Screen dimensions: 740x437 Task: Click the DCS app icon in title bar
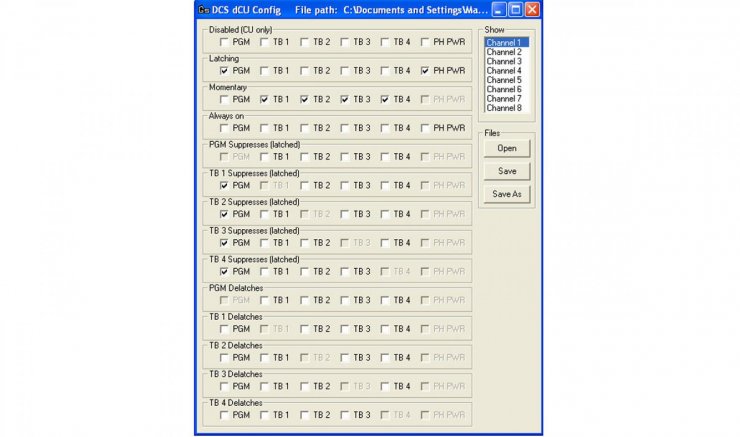coord(203,9)
